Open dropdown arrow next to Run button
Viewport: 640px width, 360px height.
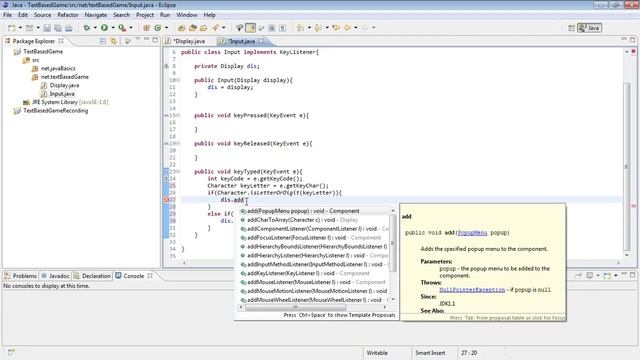coord(113,28)
